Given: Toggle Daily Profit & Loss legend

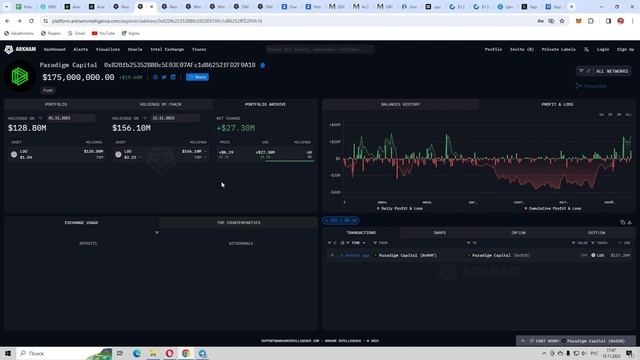Looking at the screenshot, I should click(400, 209).
